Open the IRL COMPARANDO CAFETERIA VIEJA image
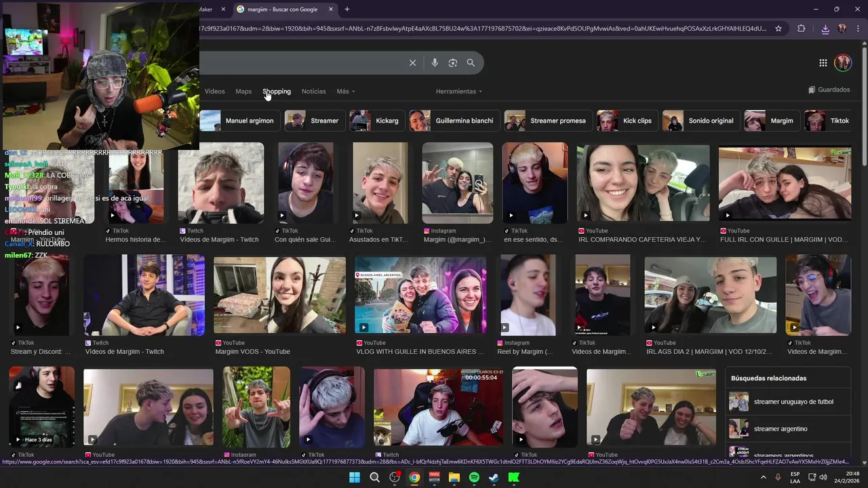868x488 pixels. tap(643, 182)
